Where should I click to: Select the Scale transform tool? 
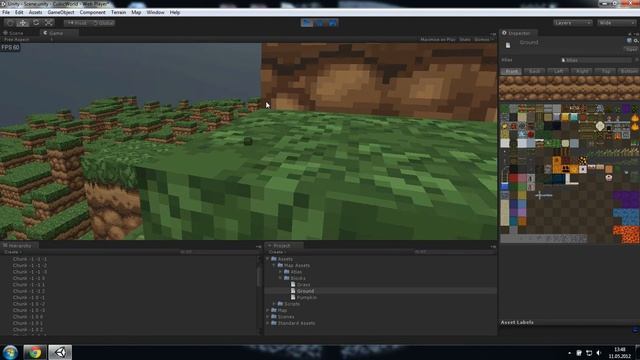49,23
